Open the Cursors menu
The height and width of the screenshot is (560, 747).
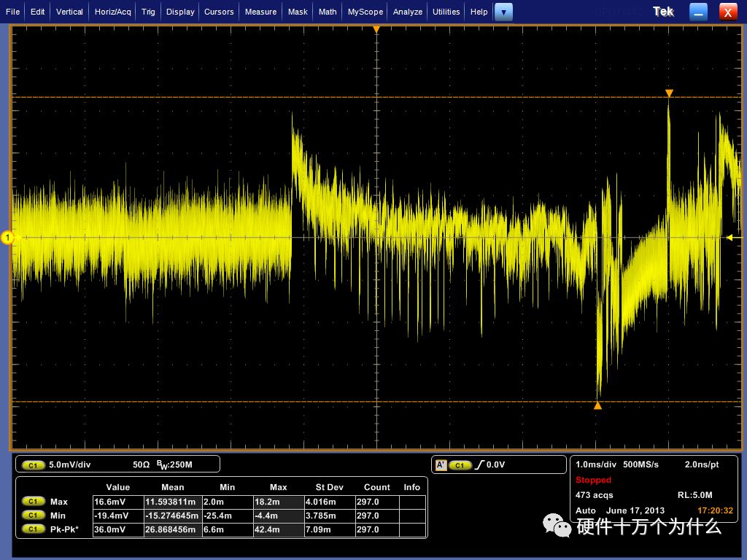coord(219,12)
